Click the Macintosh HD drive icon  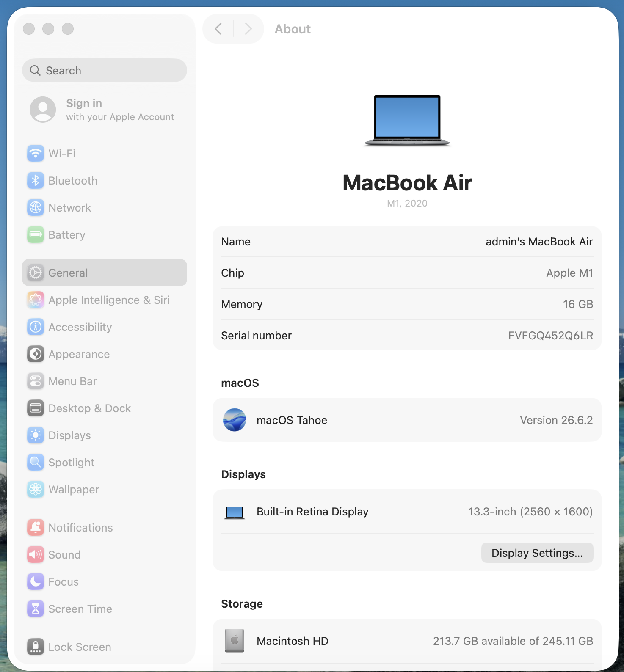[235, 641]
